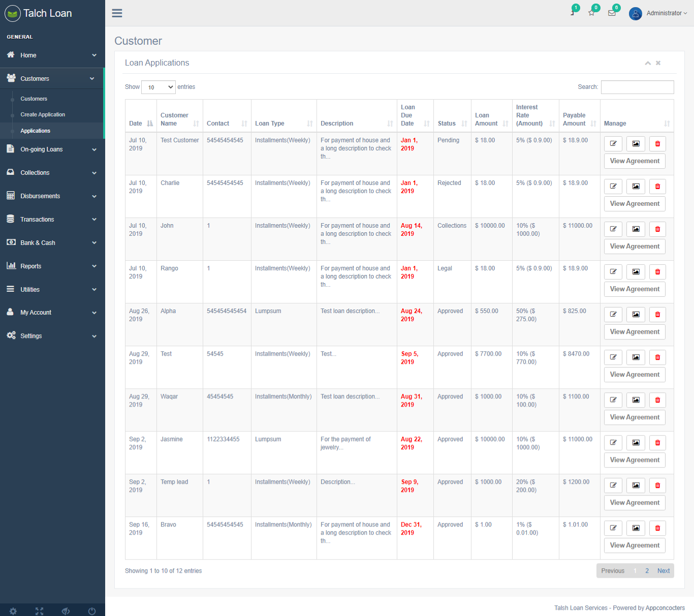
Task: Click edit icon for Test Customer row
Action: click(613, 144)
